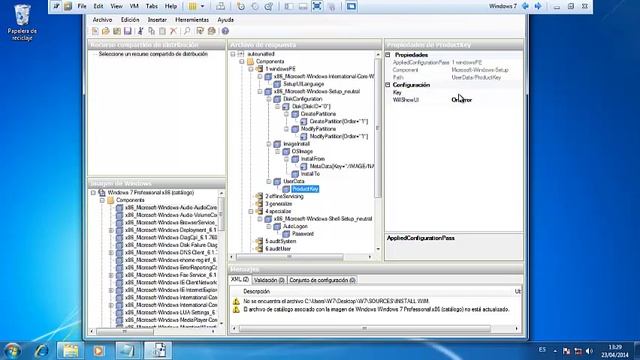Open Windows Explorer from the taskbar
Screen dimensions: 640x360
point(70,351)
